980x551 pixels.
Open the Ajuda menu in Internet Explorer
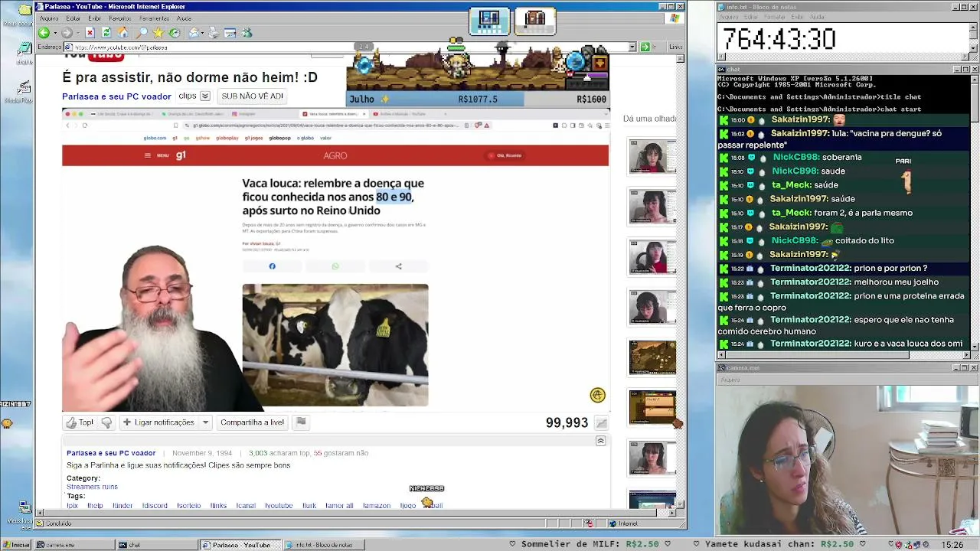185,18
